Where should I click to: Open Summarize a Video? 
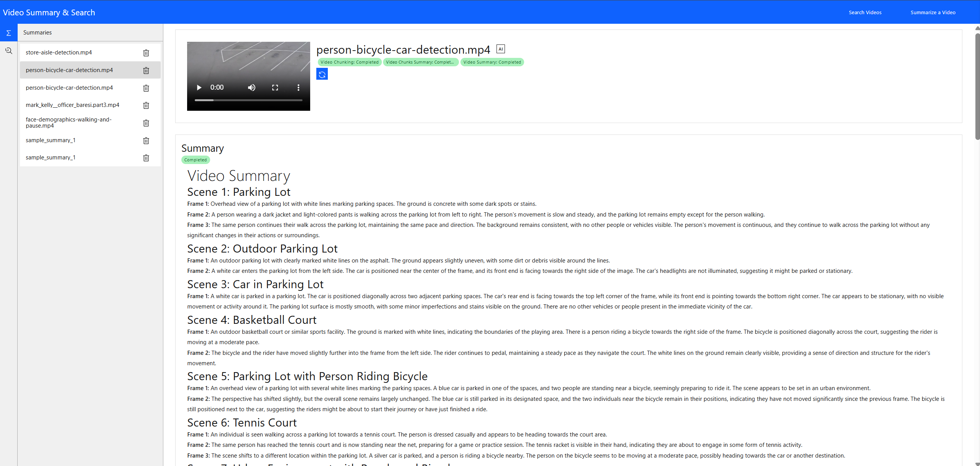point(933,12)
